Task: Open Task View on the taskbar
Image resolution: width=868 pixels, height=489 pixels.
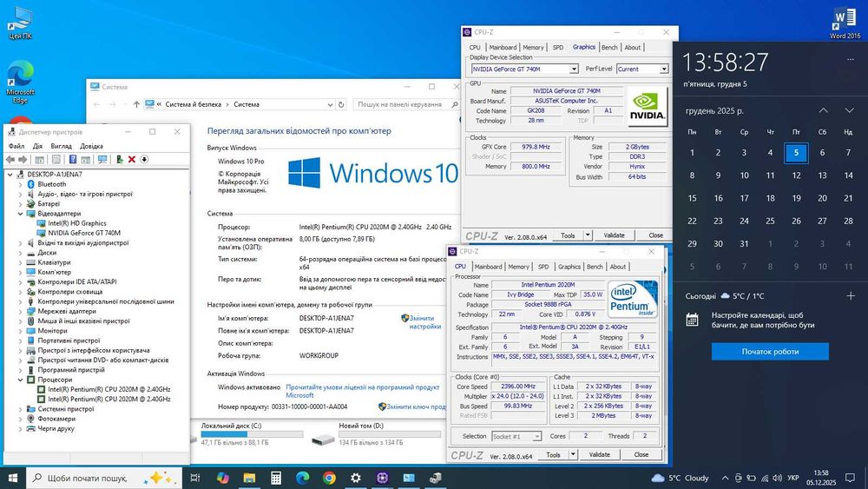Action: (x=194, y=478)
